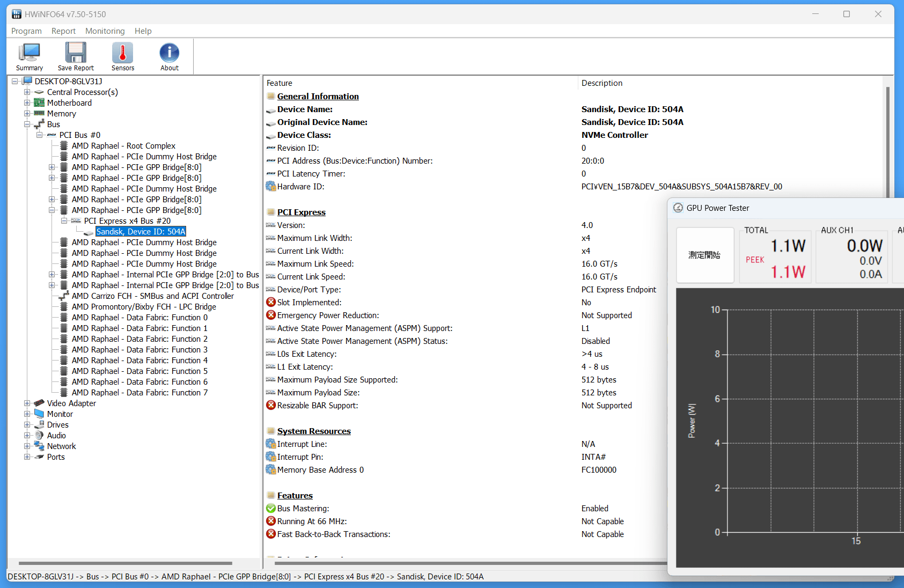Click the Ports tree icon
The image size is (904, 588).
(39, 457)
